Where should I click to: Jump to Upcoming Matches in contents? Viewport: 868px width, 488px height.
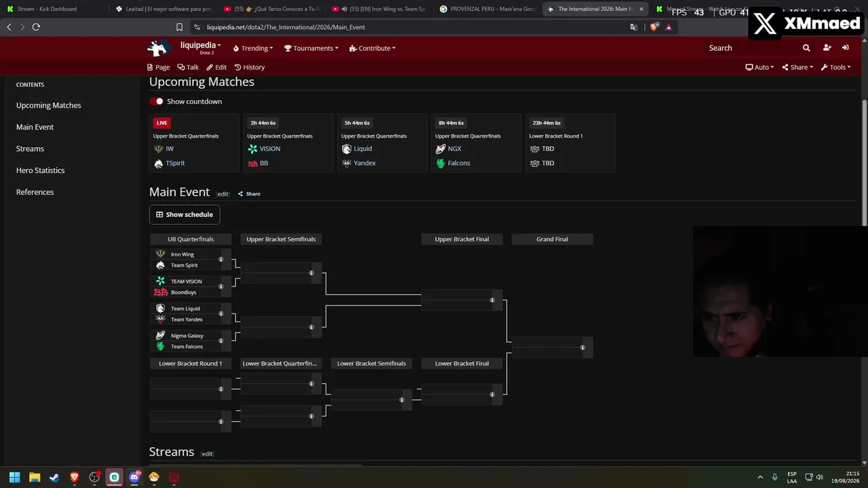(49, 105)
